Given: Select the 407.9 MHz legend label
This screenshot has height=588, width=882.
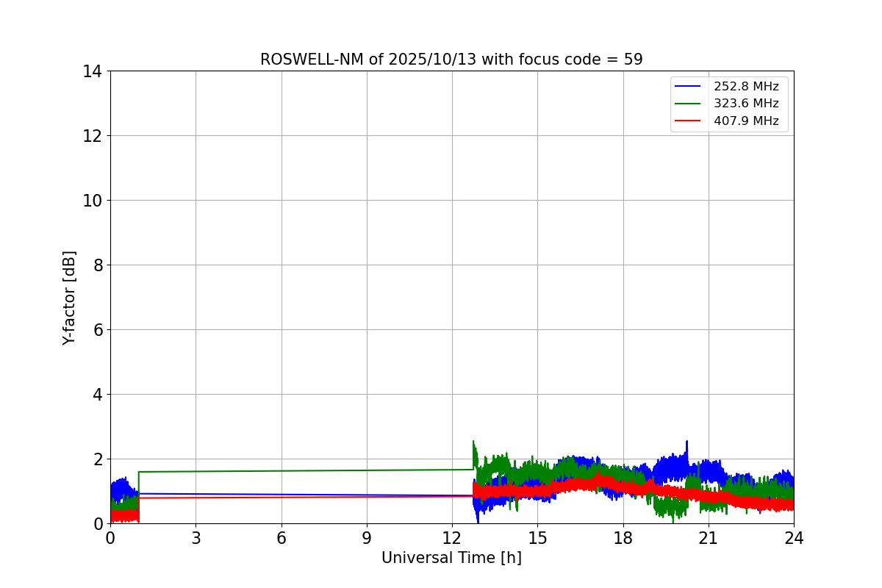Looking at the screenshot, I should (746, 121).
